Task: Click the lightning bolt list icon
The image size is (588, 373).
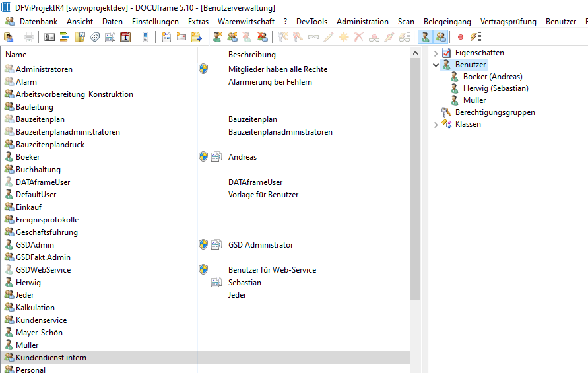Action: pyautogui.click(x=476, y=37)
